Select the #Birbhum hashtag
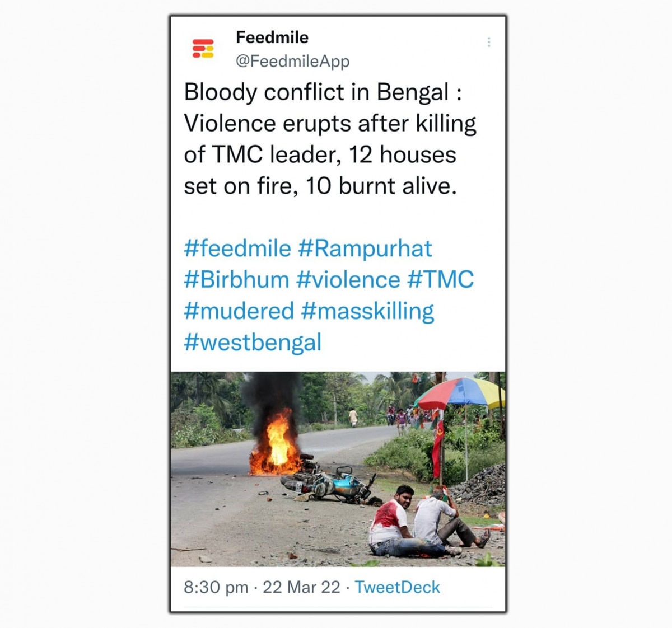The image size is (672, 628). click(x=236, y=280)
